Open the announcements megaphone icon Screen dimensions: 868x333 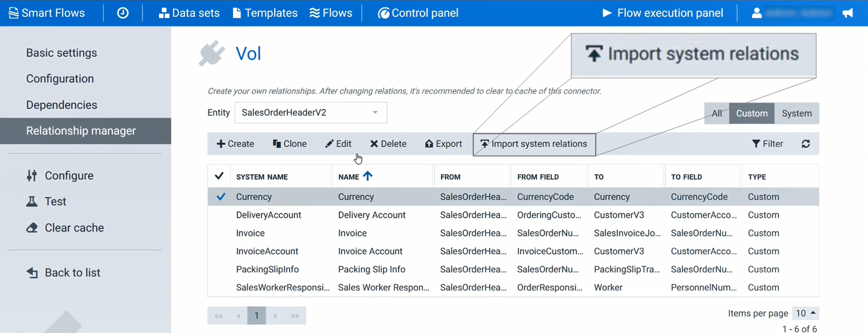[848, 13]
